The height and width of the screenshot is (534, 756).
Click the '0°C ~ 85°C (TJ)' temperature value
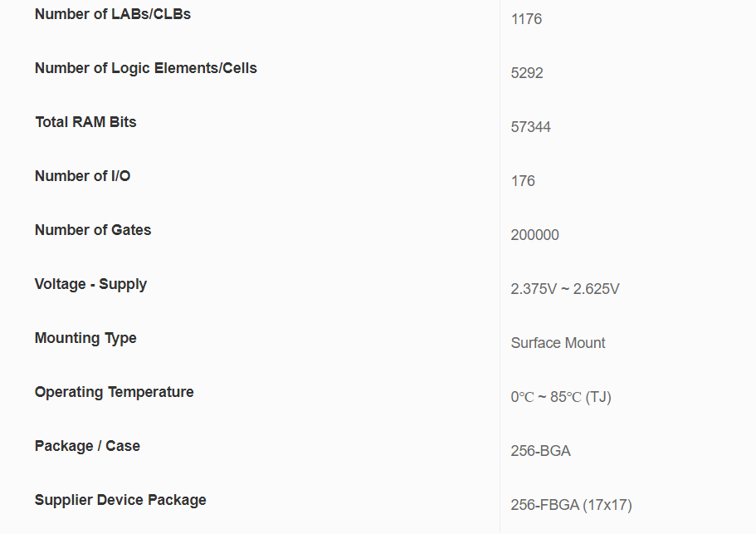pyautogui.click(x=561, y=397)
